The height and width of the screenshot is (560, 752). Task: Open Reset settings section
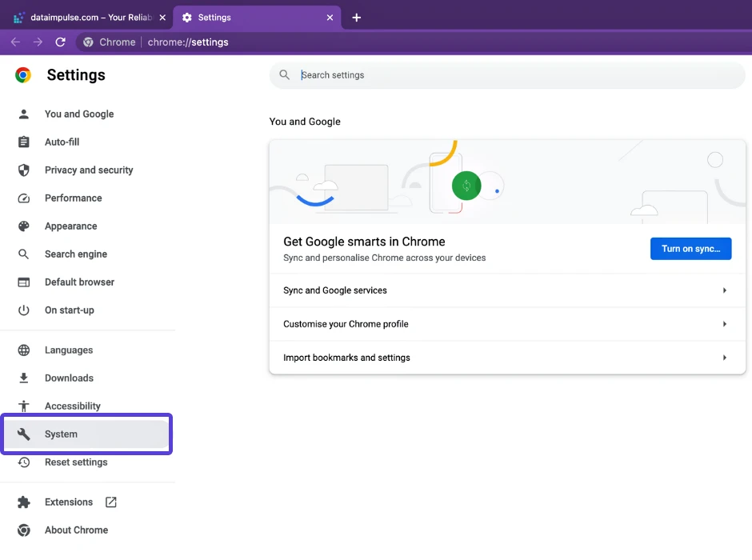pos(76,462)
